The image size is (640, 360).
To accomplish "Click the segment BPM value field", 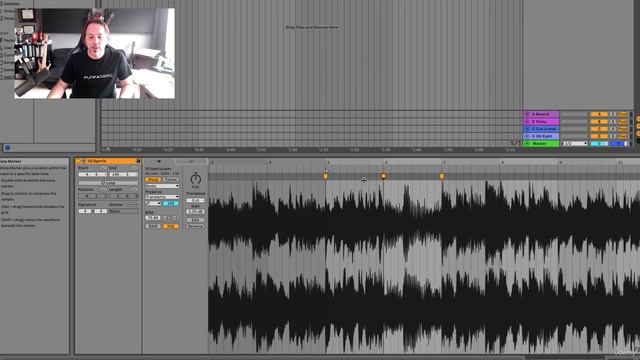I will pos(153,218).
